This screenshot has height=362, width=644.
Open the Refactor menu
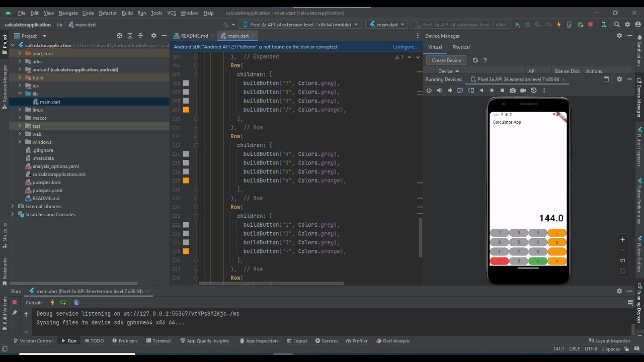108,13
